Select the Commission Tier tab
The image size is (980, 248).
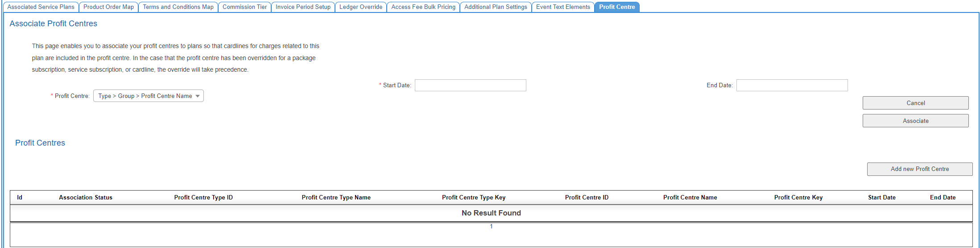pos(244,7)
